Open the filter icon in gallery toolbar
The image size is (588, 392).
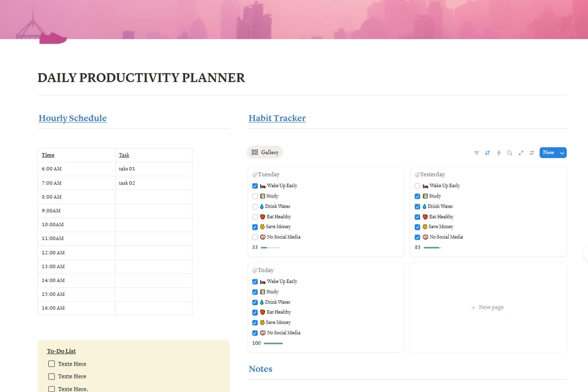point(476,153)
